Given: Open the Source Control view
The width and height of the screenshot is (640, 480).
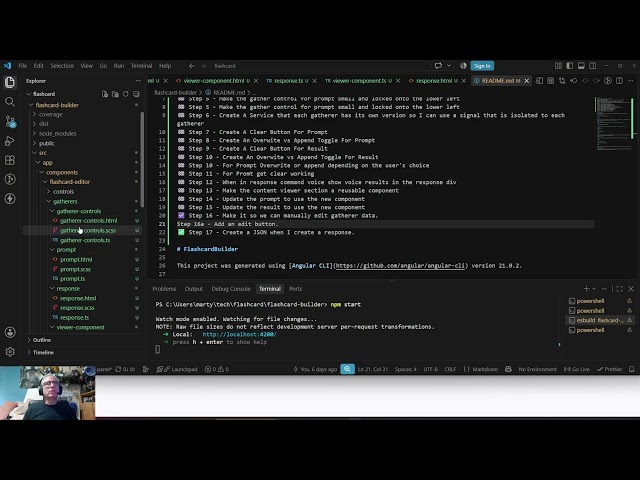Looking at the screenshot, I should tap(10, 121).
